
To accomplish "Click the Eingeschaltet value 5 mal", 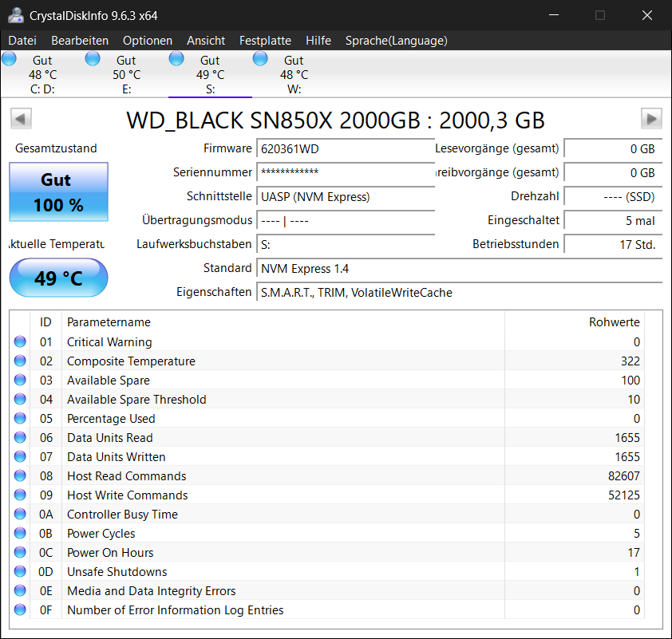I will 613,220.
